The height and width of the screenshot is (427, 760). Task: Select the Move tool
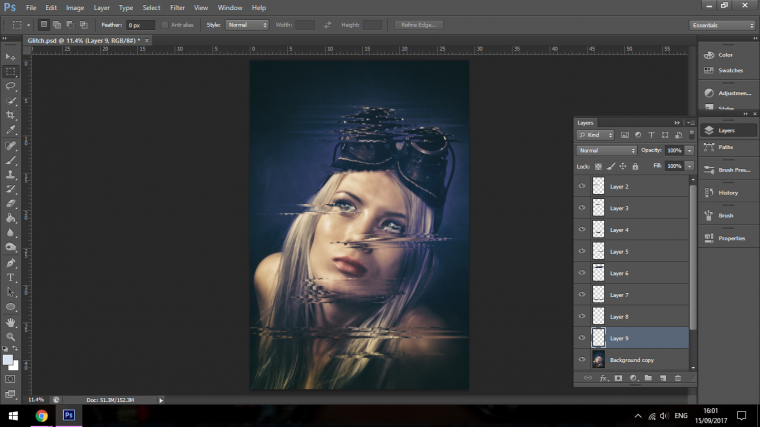point(10,57)
